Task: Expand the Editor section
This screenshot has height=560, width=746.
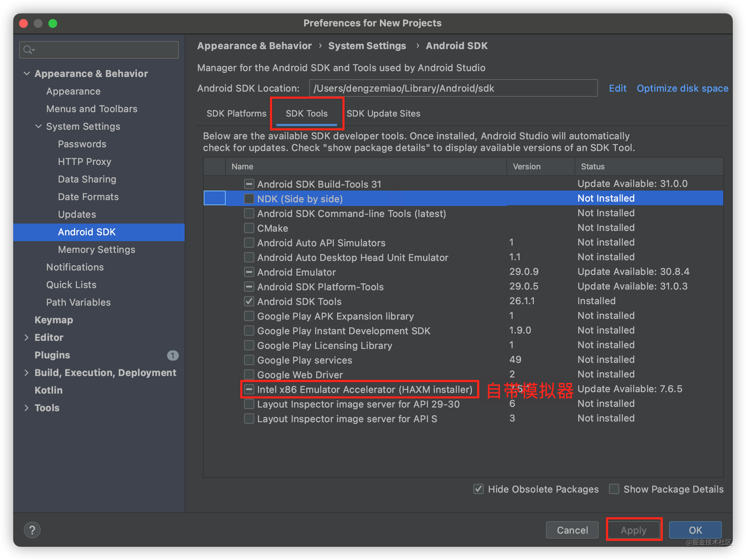Action: (x=27, y=337)
